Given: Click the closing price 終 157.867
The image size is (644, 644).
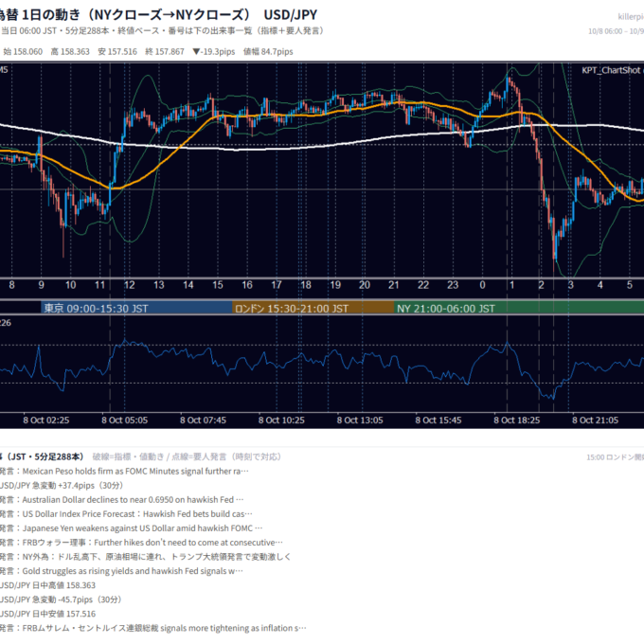Looking at the screenshot, I should coord(165,52).
